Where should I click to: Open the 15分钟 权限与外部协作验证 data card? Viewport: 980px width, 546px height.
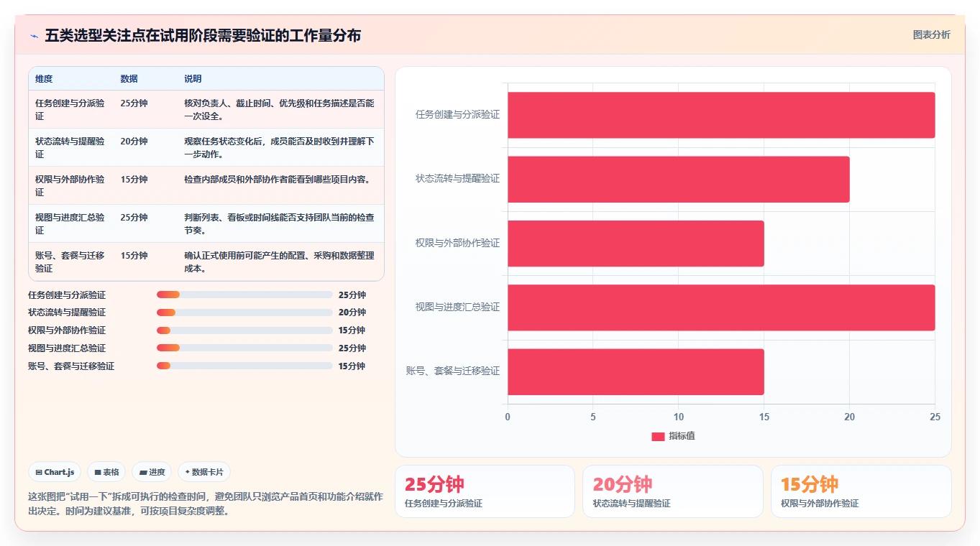point(861,491)
